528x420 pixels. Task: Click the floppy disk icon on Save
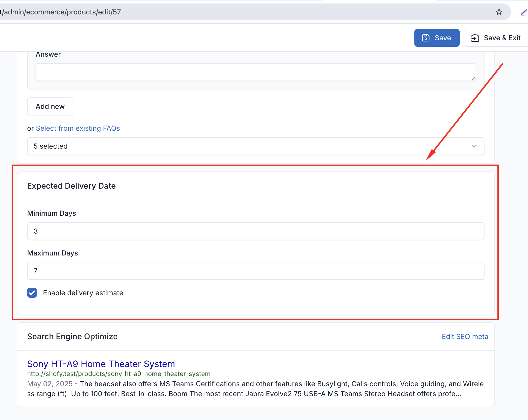coord(426,38)
